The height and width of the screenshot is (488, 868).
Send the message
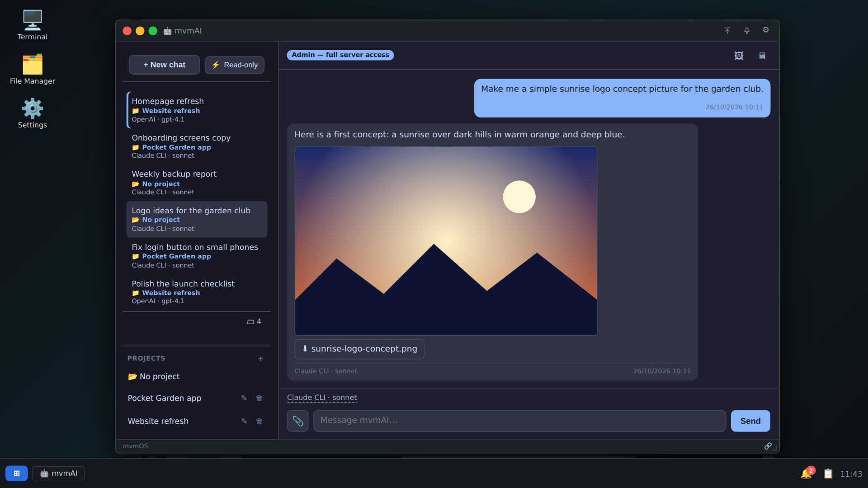click(750, 421)
